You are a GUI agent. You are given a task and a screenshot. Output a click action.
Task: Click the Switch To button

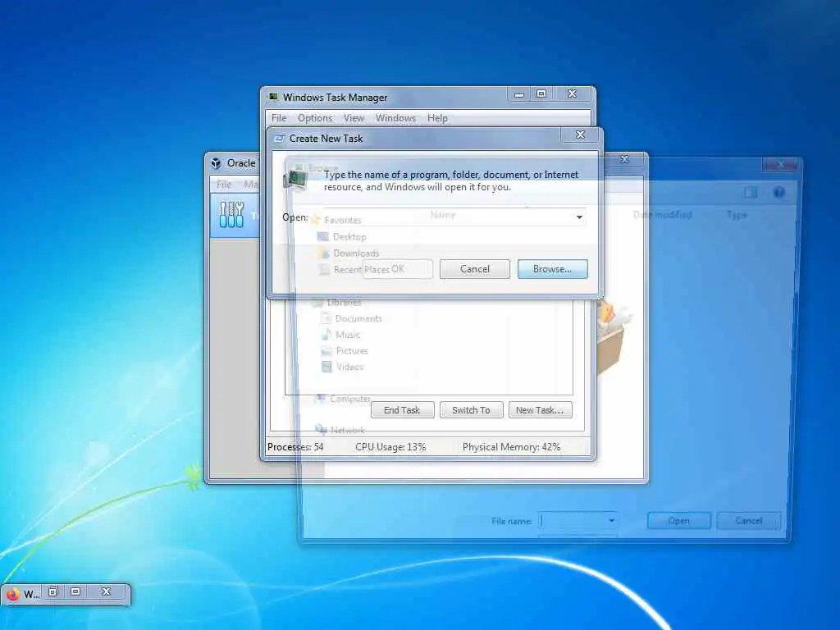[471, 410]
